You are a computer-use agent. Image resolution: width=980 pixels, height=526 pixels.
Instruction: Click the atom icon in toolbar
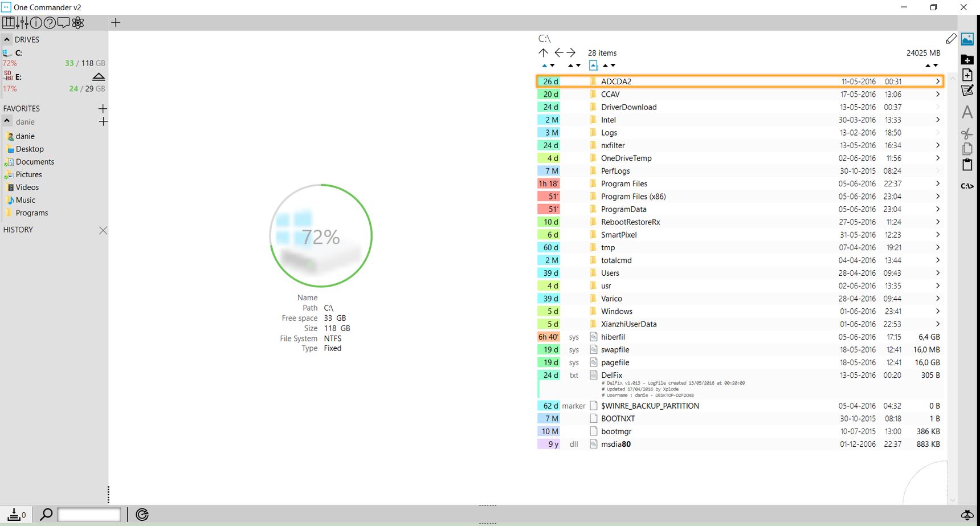coord(77,22)
